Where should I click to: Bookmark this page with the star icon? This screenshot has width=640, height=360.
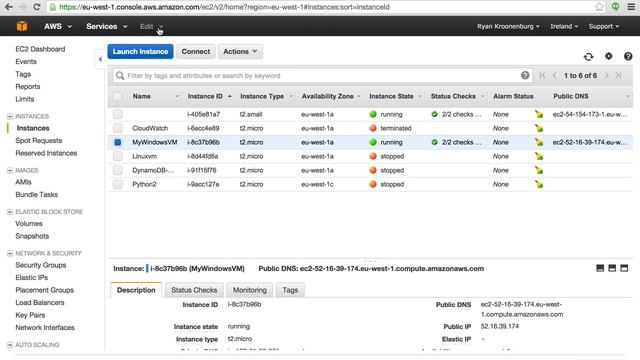(x=599, y=7)
